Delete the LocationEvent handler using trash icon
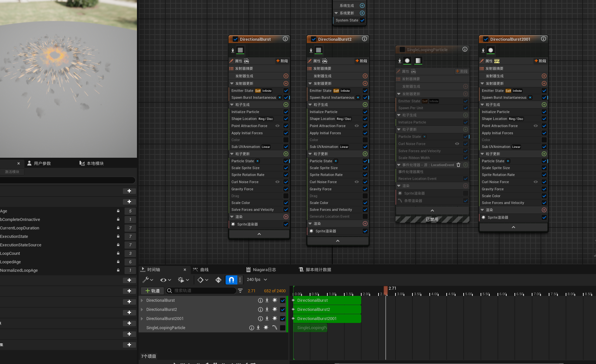 (x=458, y=165)
